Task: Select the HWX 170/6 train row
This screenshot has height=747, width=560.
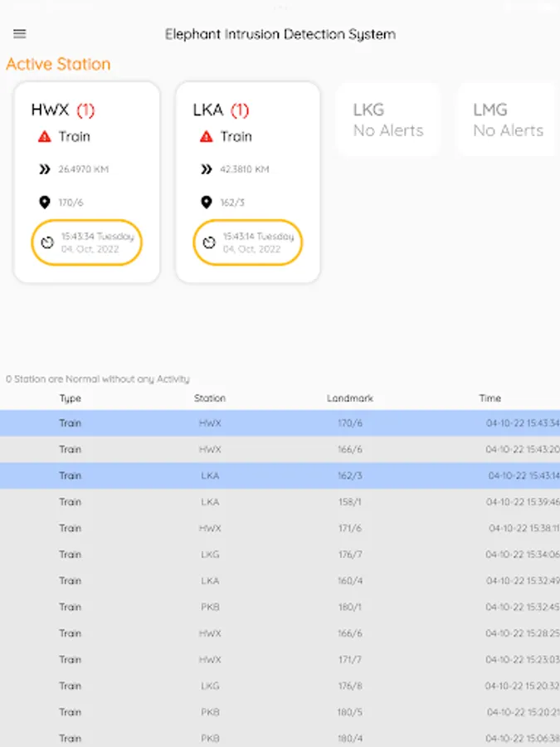Action: tap(280, 423)
